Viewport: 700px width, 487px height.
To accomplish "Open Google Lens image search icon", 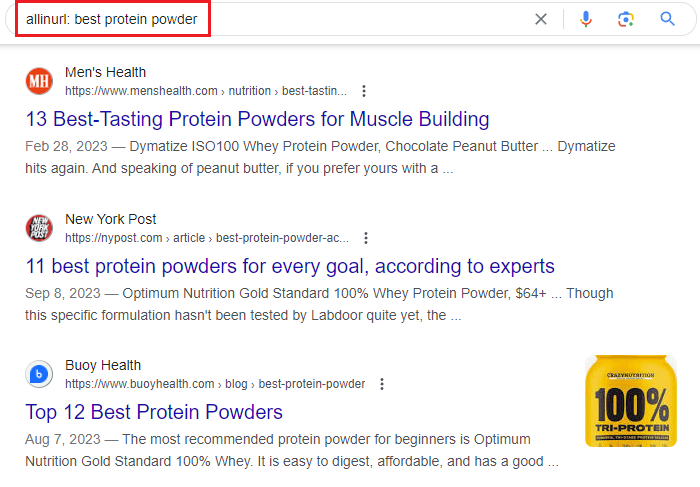I will pos(626,19).
